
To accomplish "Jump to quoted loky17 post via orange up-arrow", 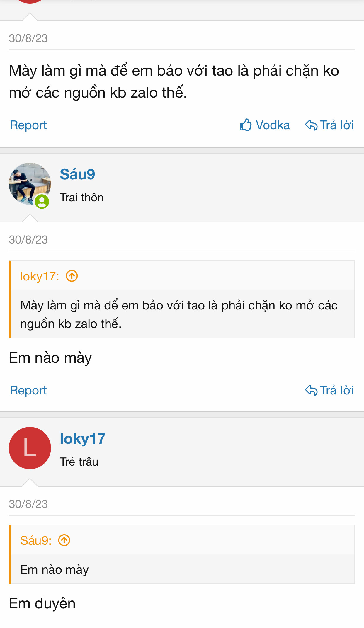I will coord(72,276).
